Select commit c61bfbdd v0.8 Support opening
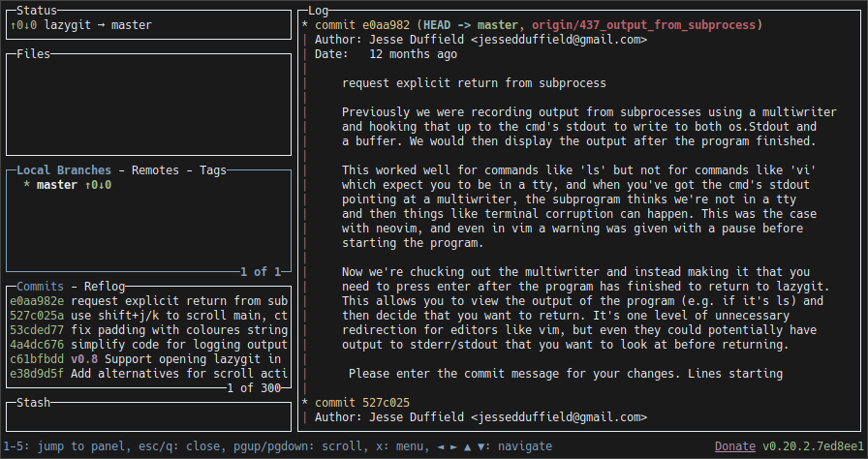Viewport: 868px width, 459px height. click(x=148, y=359)
